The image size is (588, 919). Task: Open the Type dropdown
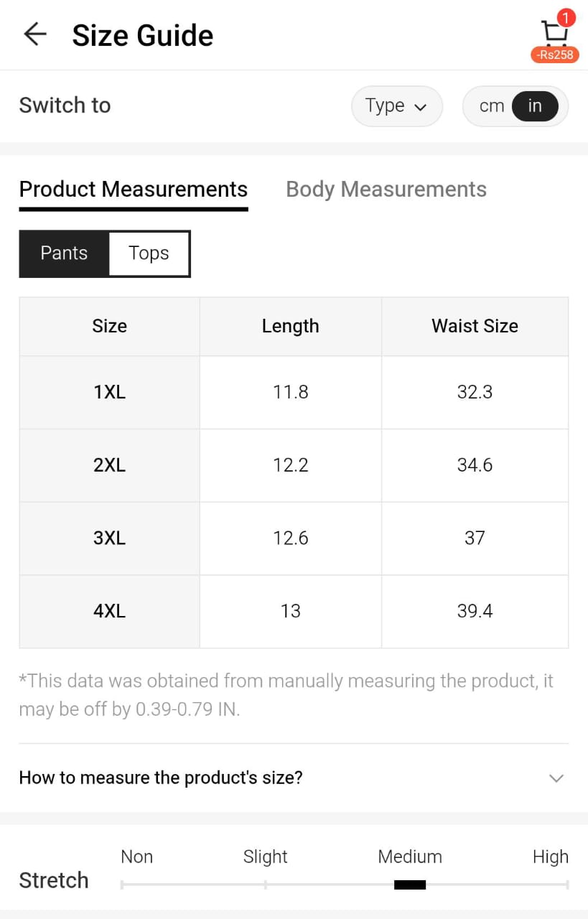tap(396, 106)
